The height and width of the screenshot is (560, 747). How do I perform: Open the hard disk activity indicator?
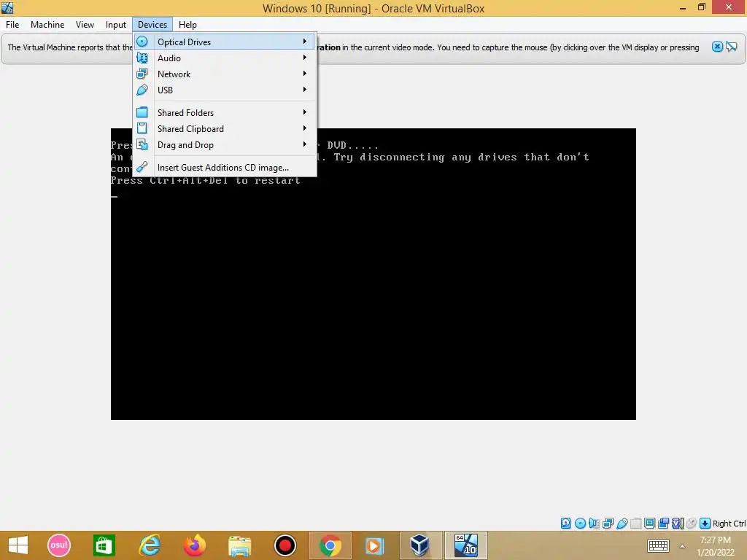[x=565, y=524]
